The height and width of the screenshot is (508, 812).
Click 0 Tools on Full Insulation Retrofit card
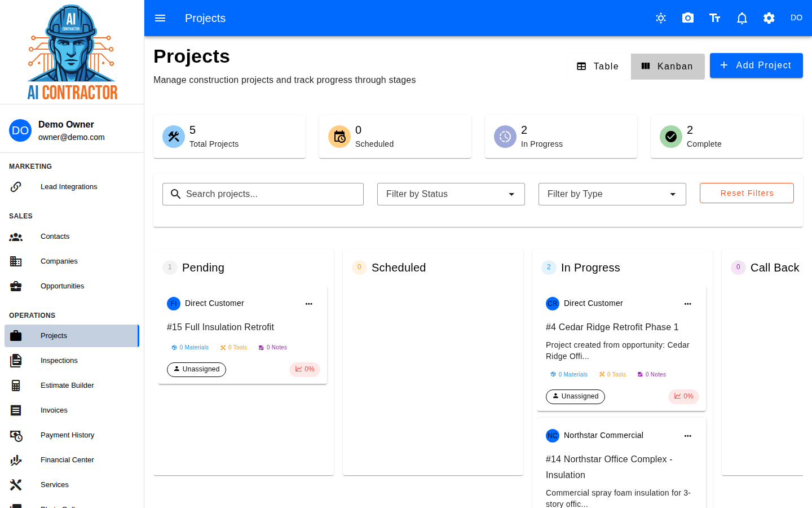(x=233, y=348)
